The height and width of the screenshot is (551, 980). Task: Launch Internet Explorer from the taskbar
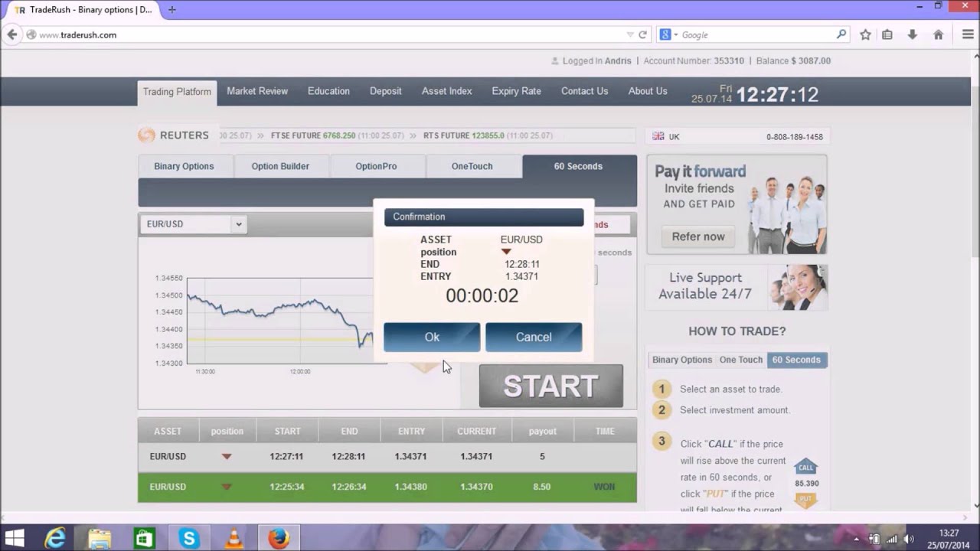point(55,539)
